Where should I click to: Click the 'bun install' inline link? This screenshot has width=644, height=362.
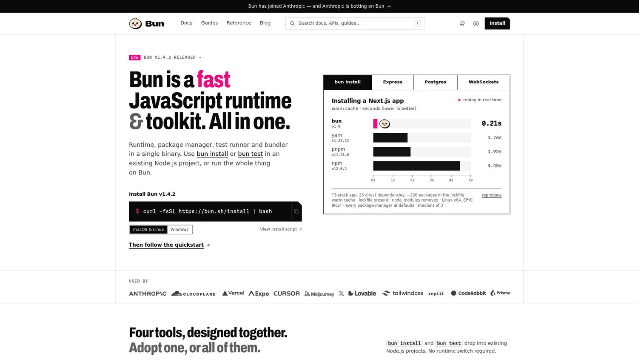(x=212, y=154)
